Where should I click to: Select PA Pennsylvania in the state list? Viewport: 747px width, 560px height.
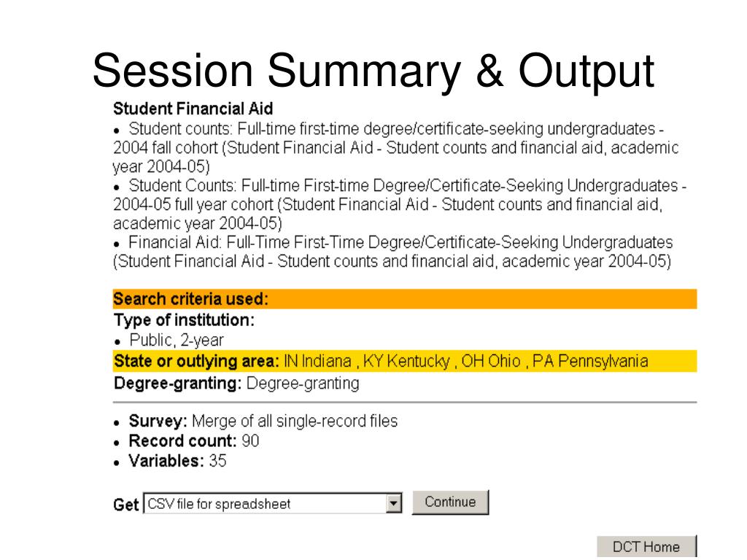[589, 362]
